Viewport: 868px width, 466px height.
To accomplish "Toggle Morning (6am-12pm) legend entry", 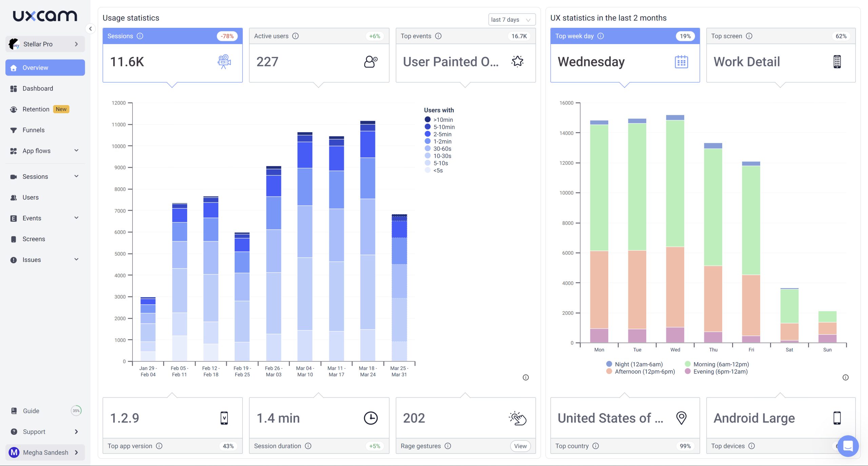I will tap(721, 364).
